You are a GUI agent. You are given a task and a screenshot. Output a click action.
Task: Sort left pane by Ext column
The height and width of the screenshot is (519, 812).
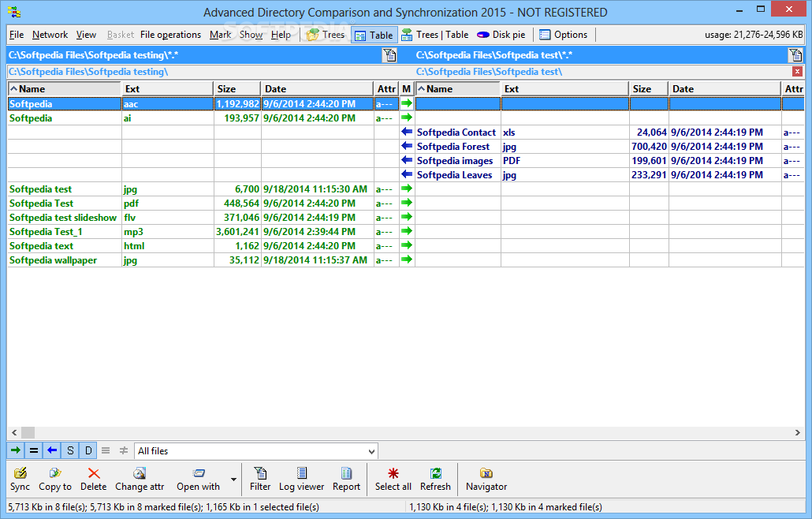tap(168, 89)
